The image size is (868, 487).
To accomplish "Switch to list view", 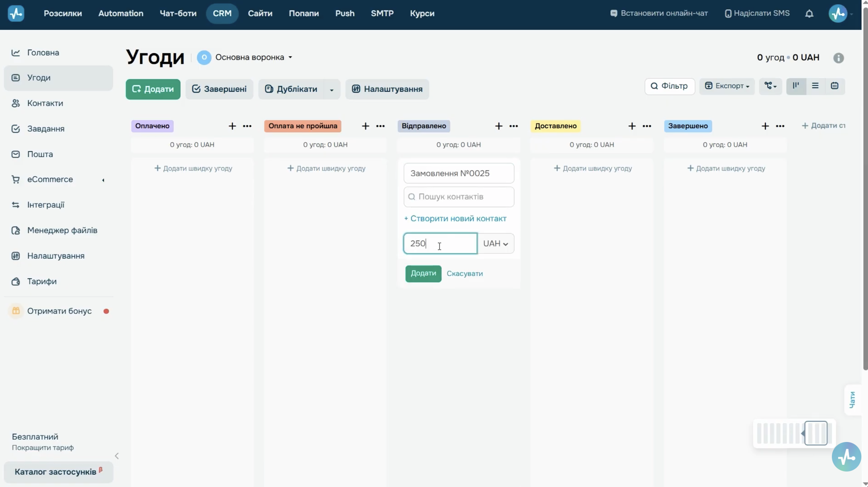I will pos(815,86).
